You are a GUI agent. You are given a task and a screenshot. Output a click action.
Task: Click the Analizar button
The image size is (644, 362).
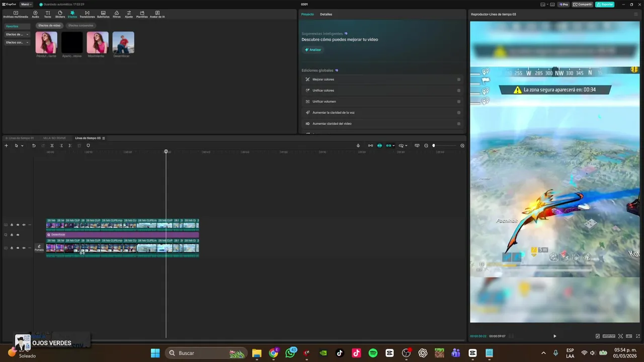pyautogui.click(x=313, y=50)
